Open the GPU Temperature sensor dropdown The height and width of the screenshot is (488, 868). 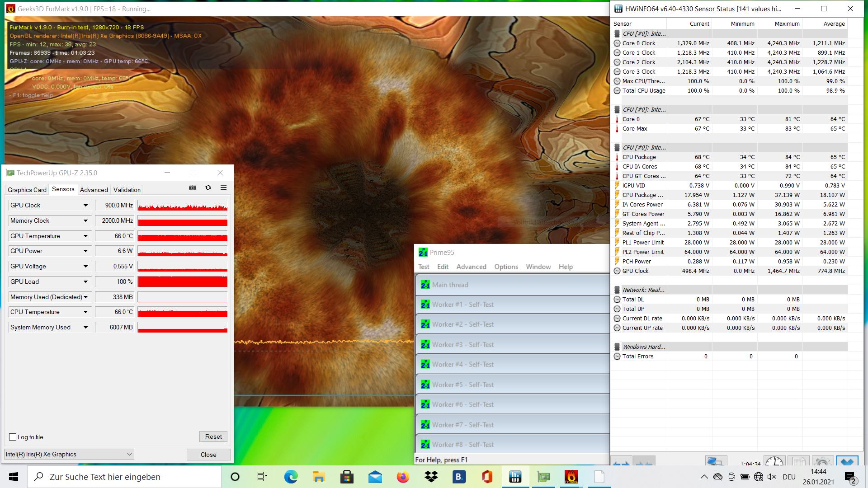coord(85,236)
